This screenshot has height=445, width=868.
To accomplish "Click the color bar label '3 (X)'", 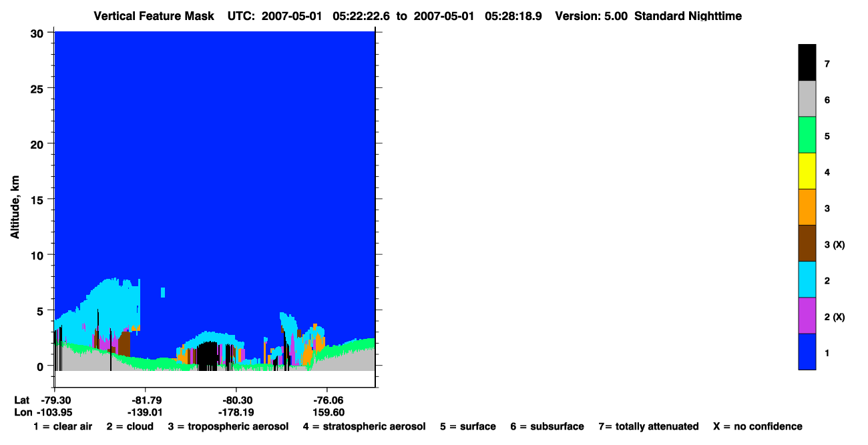I will point(835,244).
